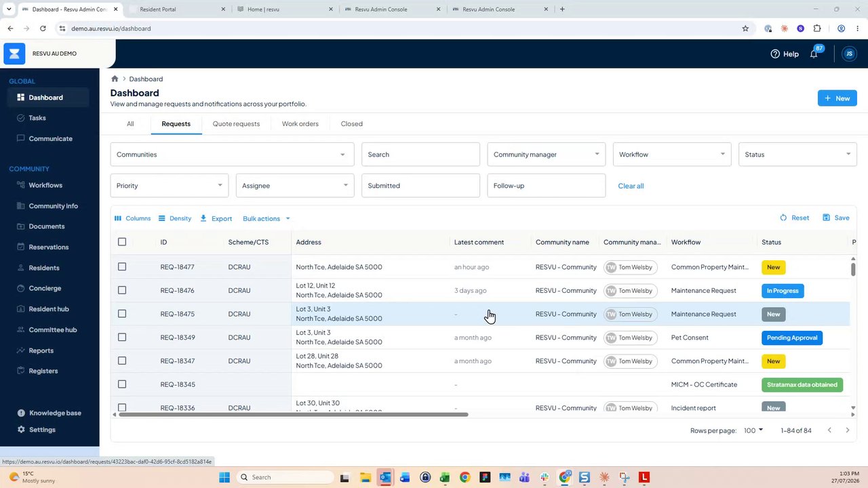Open the Columns chooser
The width and height of the screenshot is (868, 488).
132,218
